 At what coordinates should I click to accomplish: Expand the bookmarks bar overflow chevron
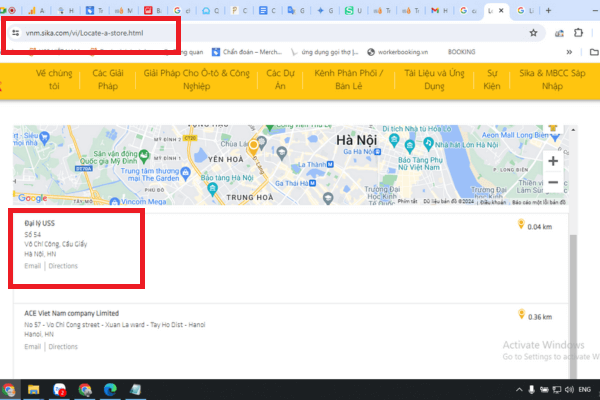[x=569, y=52]
